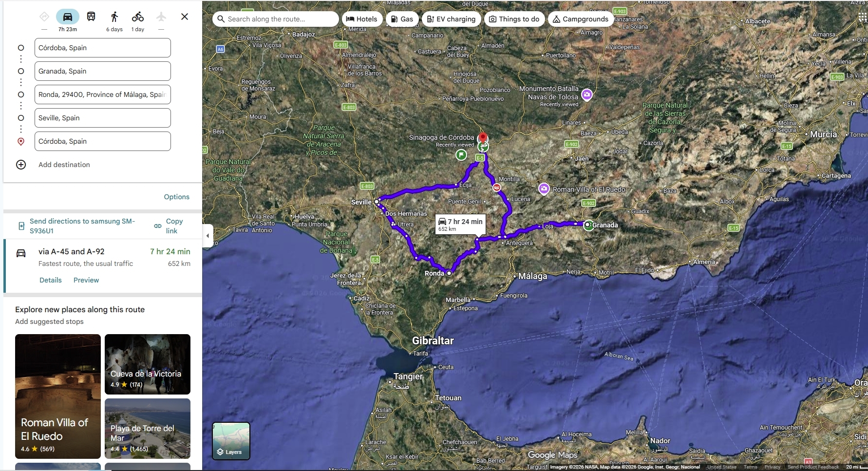The image size is (868, 471).
Task: Click the Málaga city label on the map
Action: point(533,276)
